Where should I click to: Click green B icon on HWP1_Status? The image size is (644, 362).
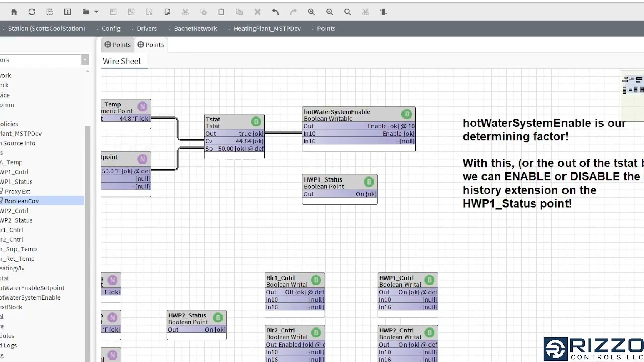tap(369, 182)
